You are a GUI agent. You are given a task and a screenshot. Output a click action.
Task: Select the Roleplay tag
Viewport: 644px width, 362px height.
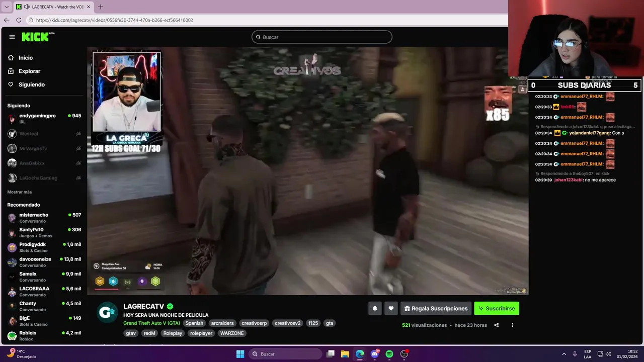coord(173,333)
